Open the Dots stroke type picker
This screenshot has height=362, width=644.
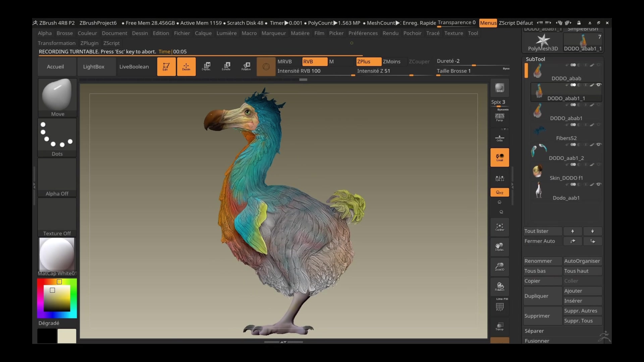[x=57, y=137]
